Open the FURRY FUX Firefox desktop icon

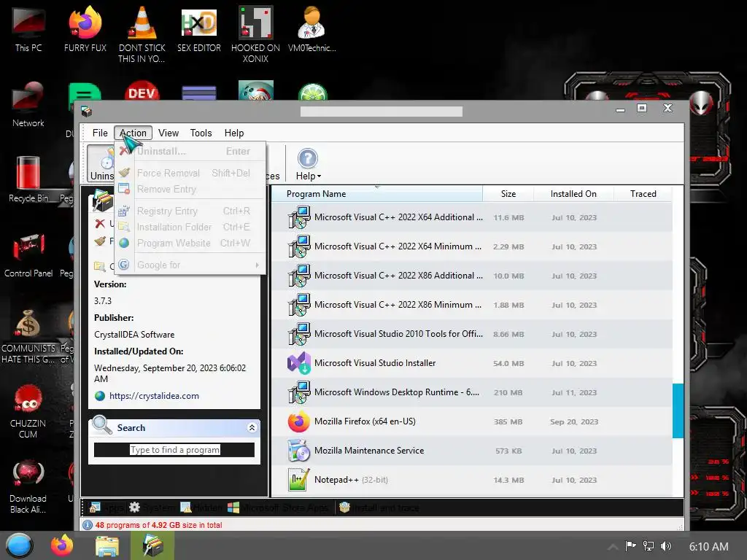click(x=85, y=29)
